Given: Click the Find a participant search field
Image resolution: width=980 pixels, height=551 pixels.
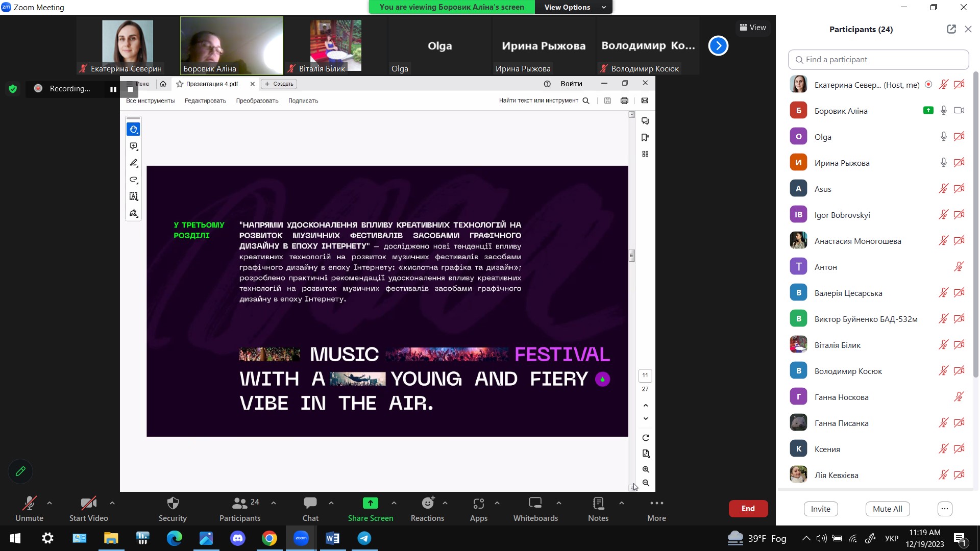Looking at the screenshot, I should (x=878, y=60).
